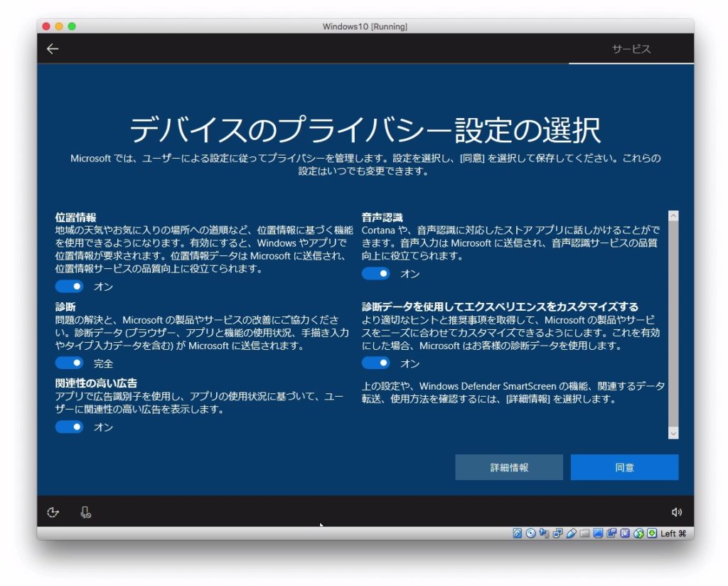Click the VirtualBox audio indicator
Image resolution: width=728 pixels, height=586 pixels.
coord(544,533)
